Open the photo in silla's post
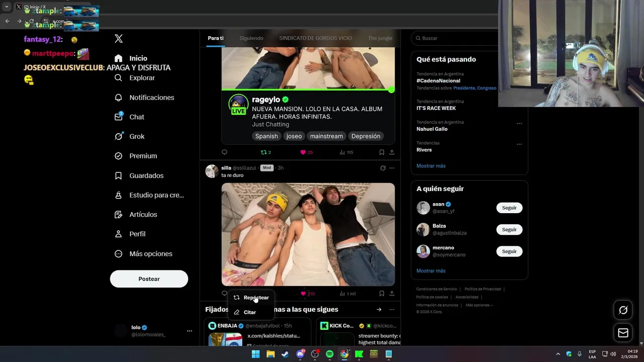 [x=308, y=234]
